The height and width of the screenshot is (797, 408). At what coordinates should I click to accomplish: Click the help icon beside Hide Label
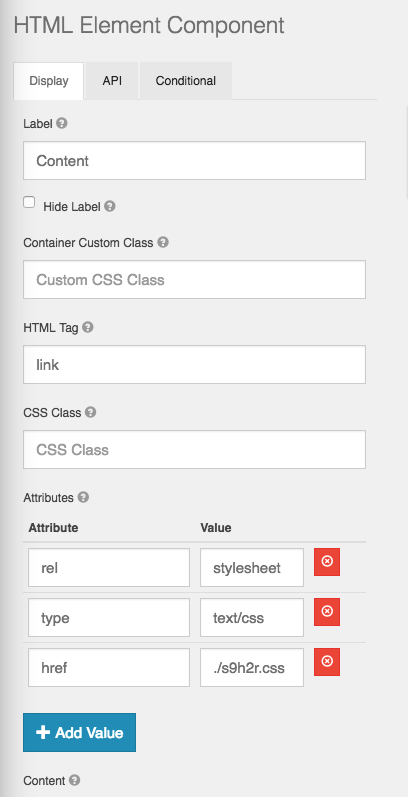pos(110,206)
